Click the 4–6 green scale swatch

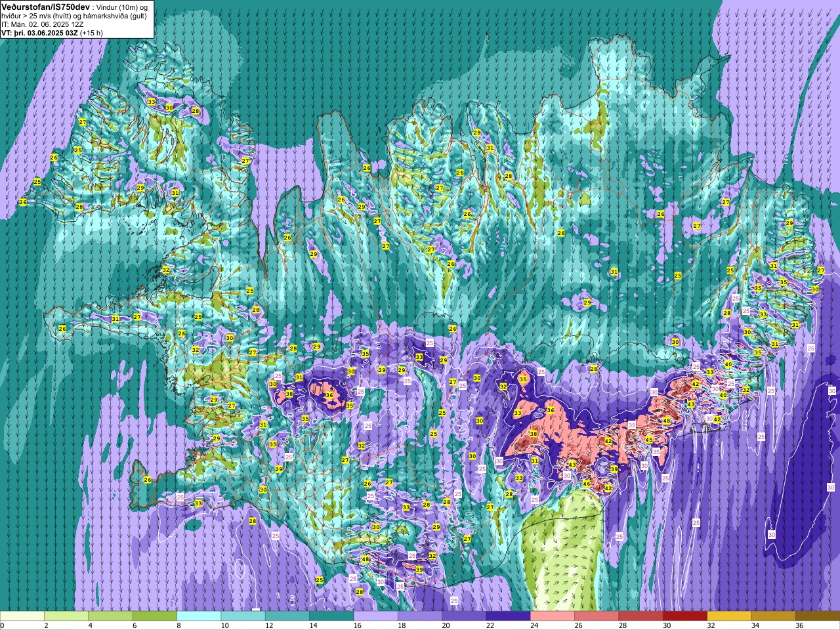click(x=110, y=616)
